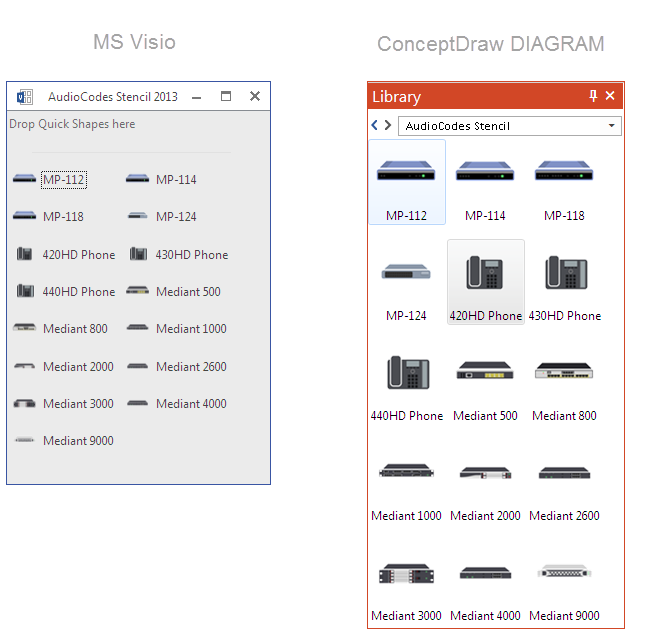Select Mediant 800 in ConceptDraw Library

pyautogui.click(x=564, y=370)
